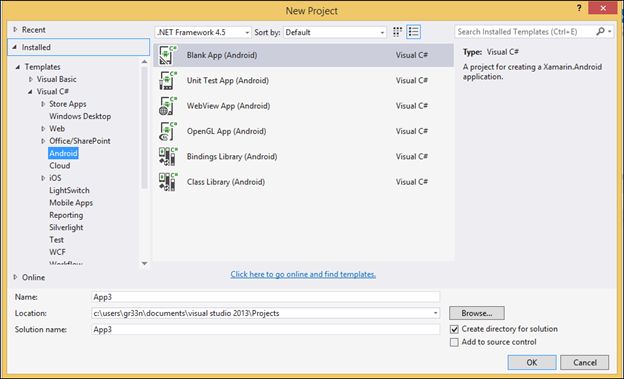Click the Cancel button
Viewport: 624px width, 379px height.
tap(585, 362)
